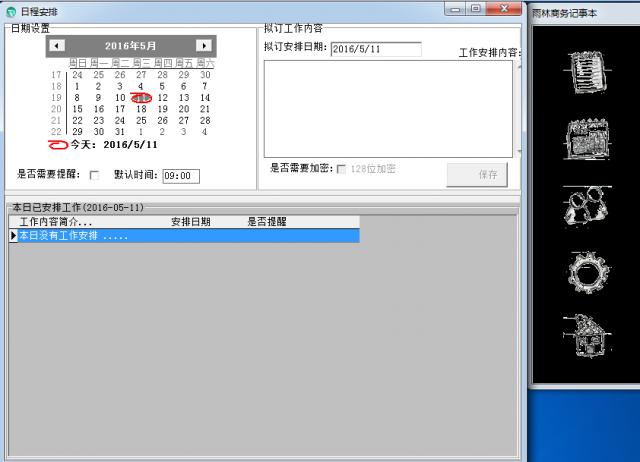
Task: Click the 默认时间 field showing 09:00
Action: [x=181, y=176]
